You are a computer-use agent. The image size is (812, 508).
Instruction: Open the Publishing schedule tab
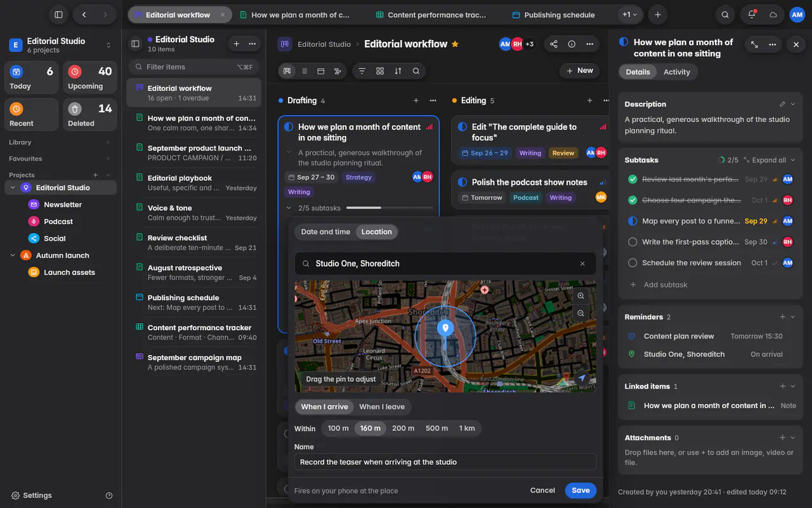pyautogui.click(x=553, y=15)
